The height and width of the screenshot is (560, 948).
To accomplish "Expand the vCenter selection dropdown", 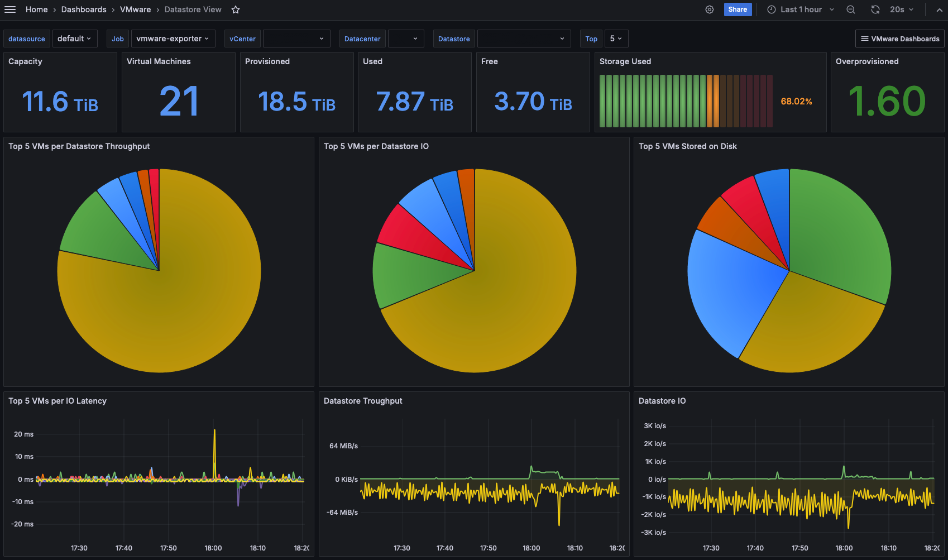I will tap(296, 39).
